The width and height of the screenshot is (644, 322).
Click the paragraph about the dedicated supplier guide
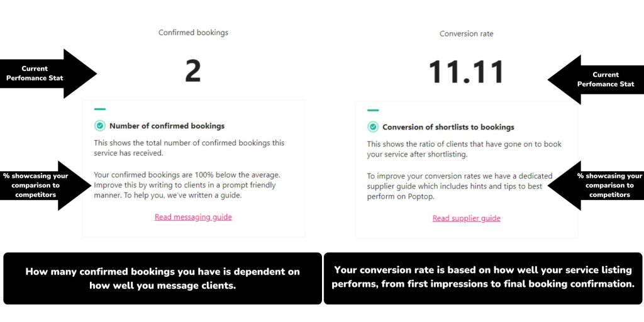[x=459, y=186]
